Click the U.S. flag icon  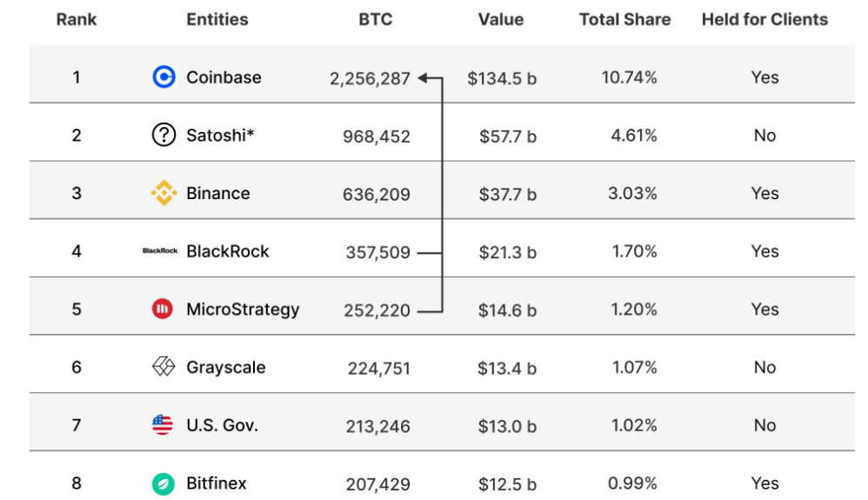click(x=163, y=425)
